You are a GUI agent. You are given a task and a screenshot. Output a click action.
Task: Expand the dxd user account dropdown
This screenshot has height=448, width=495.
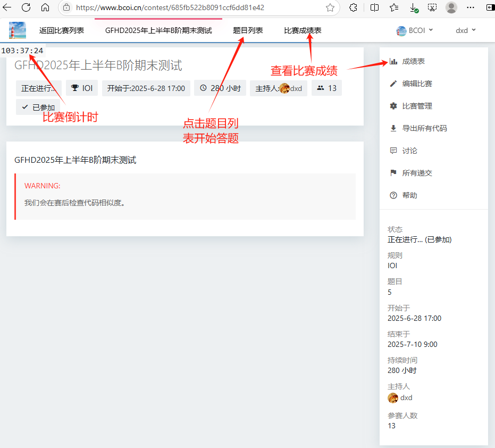(x=465, y=30)
